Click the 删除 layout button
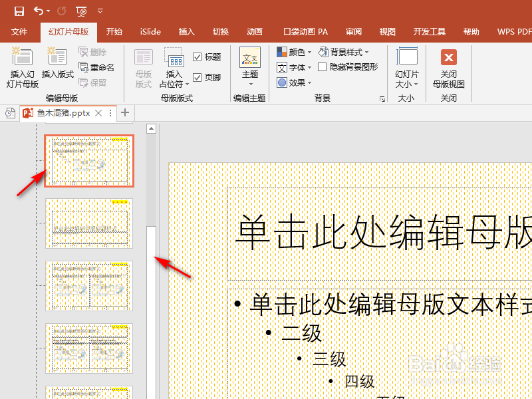Image resolution: width=532 pixels, height=399 pixels. coord(92,52)
